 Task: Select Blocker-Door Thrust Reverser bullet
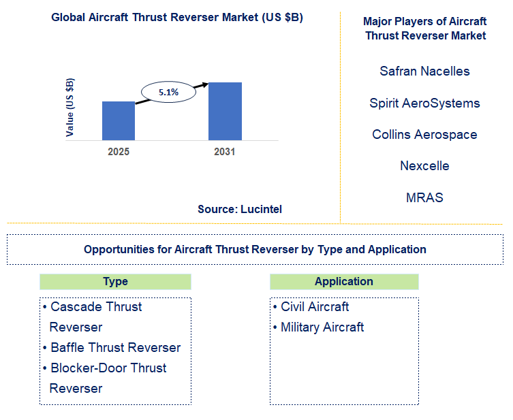point(105,378)
